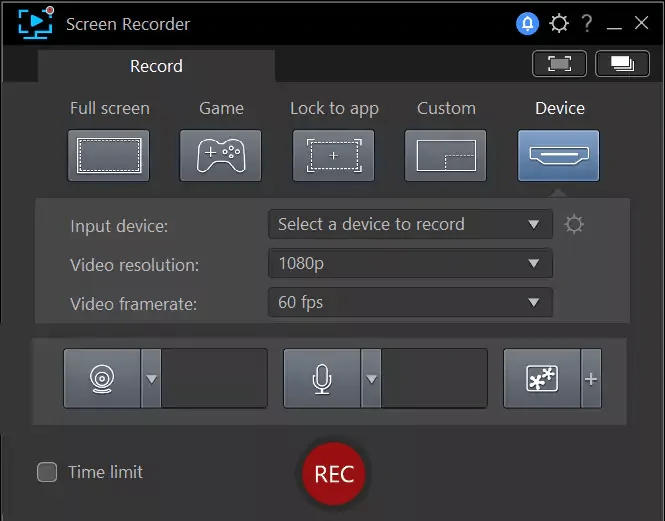665x521 pixels.
Task: Open the Video framerate dropdown
Action: point(410,302)
